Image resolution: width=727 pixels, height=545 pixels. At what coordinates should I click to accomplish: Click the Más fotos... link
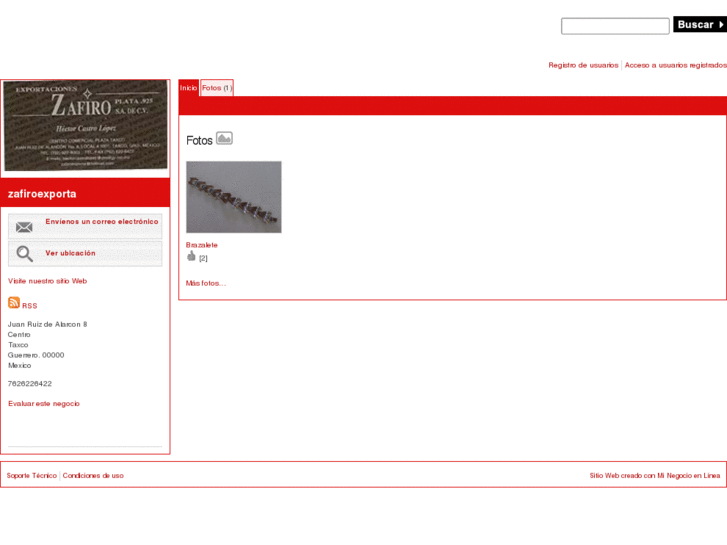tap(206, 283)
